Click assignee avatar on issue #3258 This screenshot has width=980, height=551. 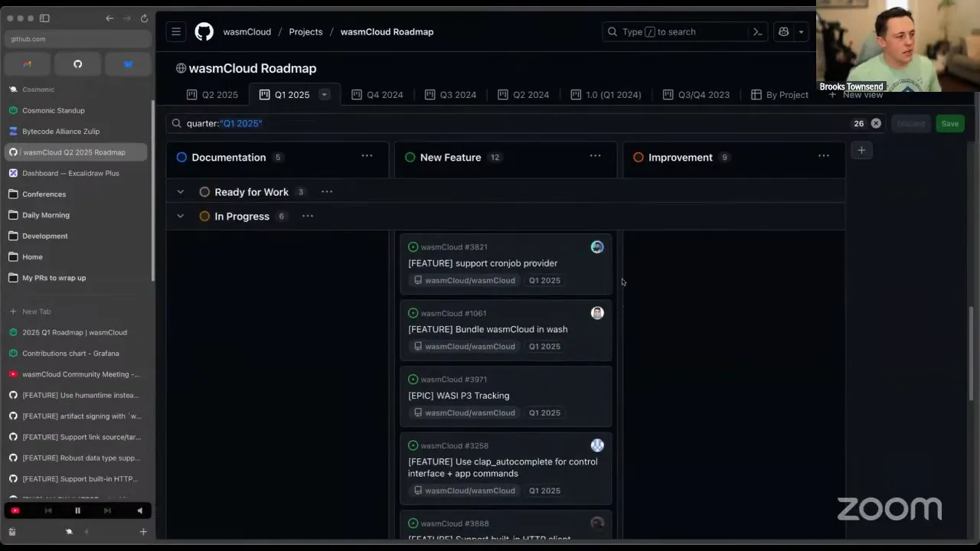[597, 445]
